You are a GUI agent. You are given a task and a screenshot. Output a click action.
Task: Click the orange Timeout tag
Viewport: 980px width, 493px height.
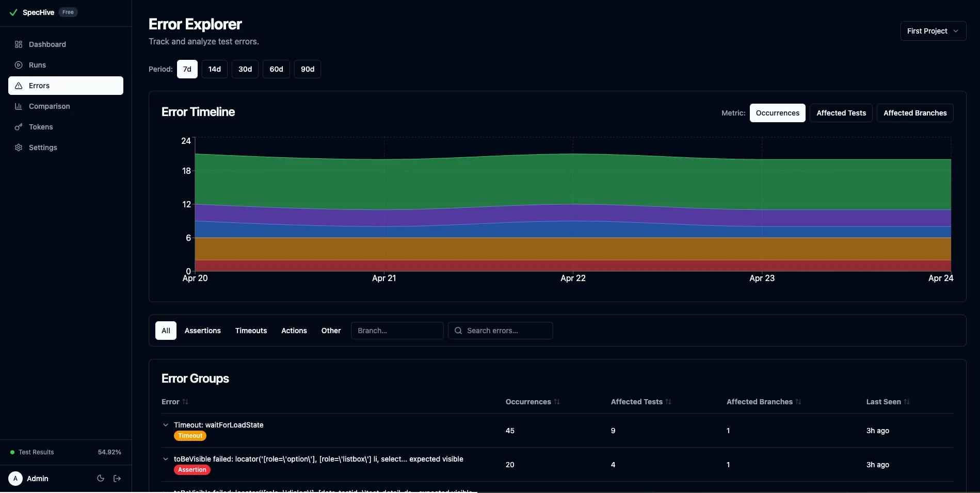coord(190,436)
